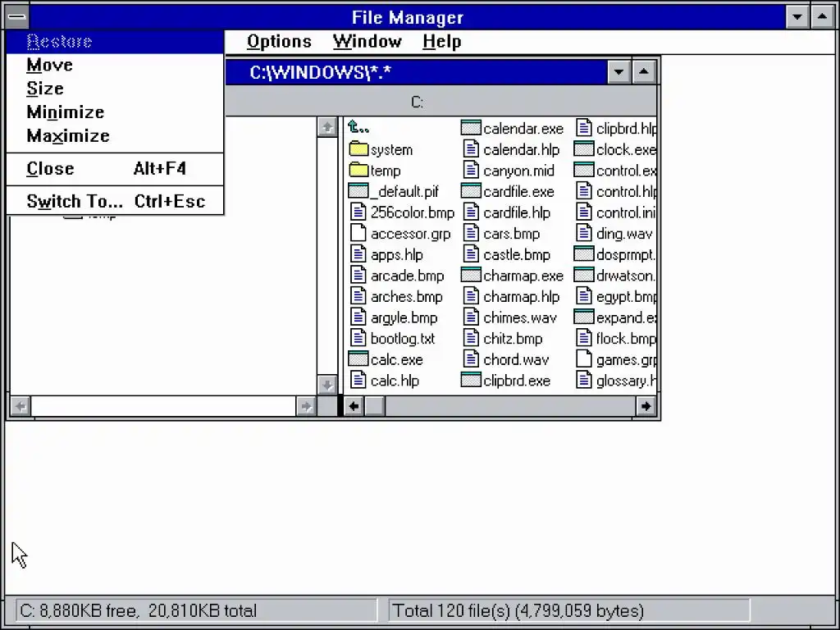The width and height of the screenshot is (840, 630).
Task: Select the chitz.bmp file name
Action: (x=513, y=339)
